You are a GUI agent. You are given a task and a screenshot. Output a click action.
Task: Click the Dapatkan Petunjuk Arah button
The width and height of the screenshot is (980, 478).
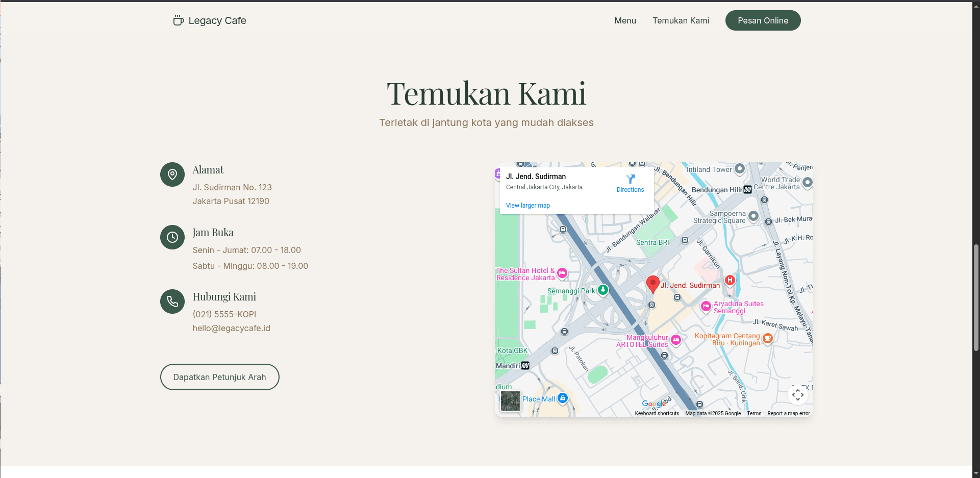219,377
